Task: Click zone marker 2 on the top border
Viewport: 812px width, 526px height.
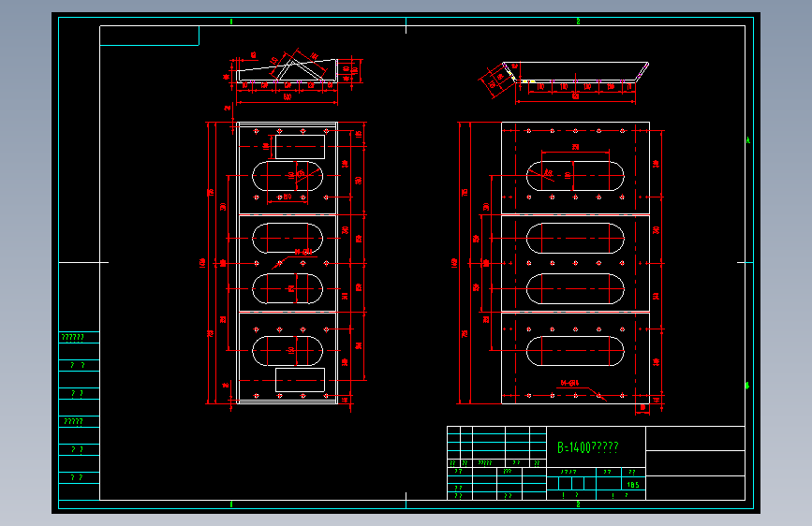Action: tap(578, 22)
